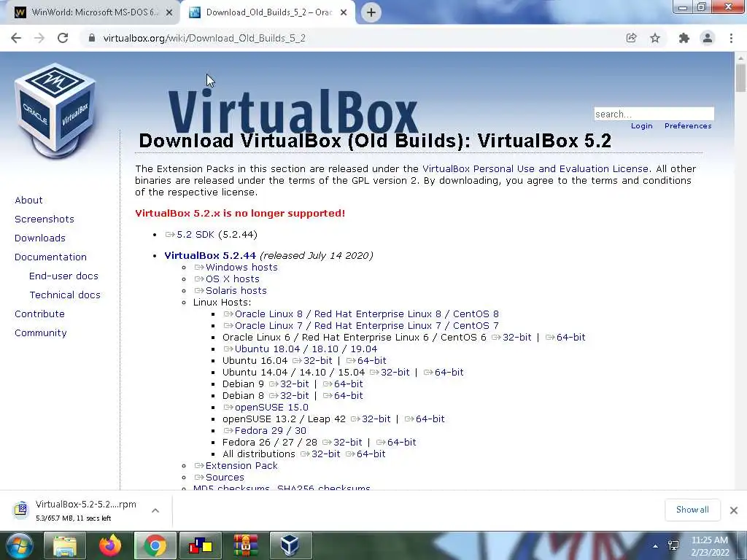Open the Chrome extensions puzzle icon
The image size is (747, 560).
point(684,38)
